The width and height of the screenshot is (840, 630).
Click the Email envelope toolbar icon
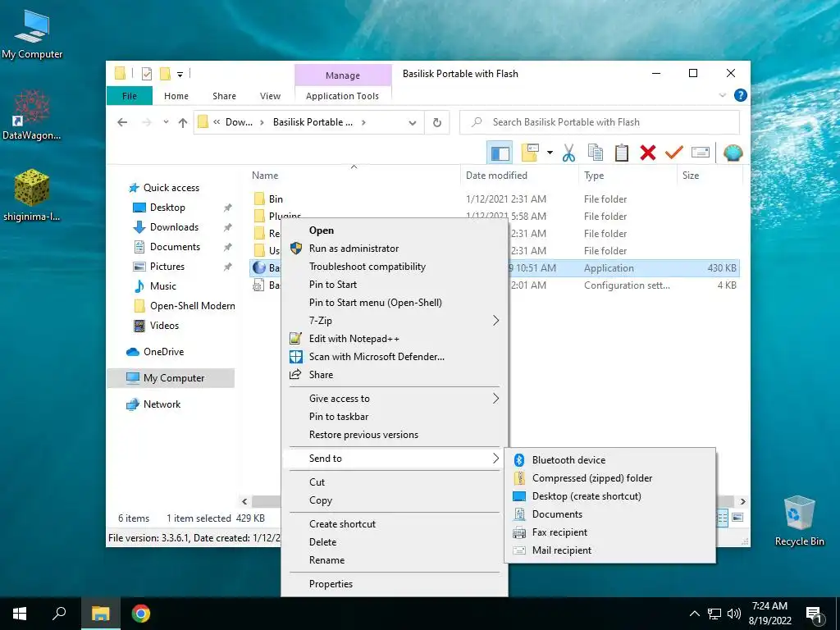pyautogui.click(x=701, y=153)
